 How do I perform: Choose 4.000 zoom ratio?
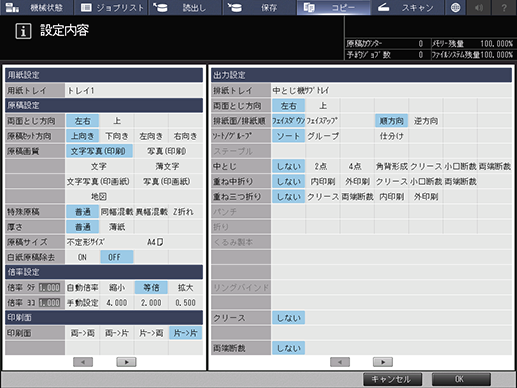(x=117, y=303)
